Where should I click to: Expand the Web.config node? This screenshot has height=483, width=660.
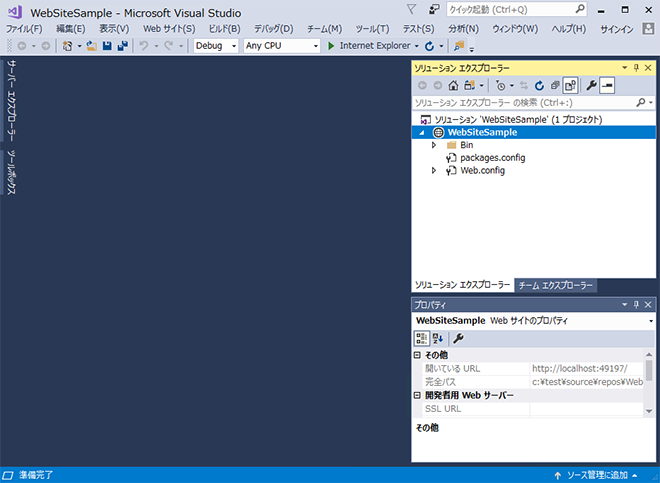click(x=434, y=171)
